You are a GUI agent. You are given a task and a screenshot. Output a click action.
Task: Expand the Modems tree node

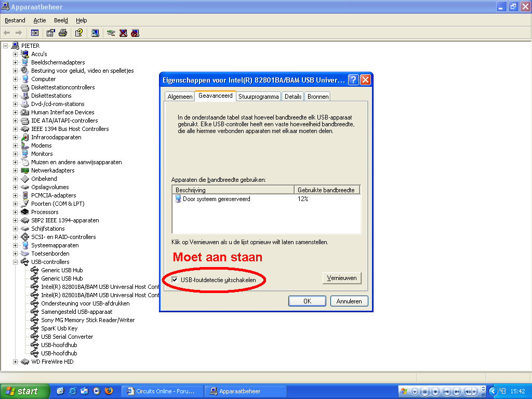[x=15, y=145]
